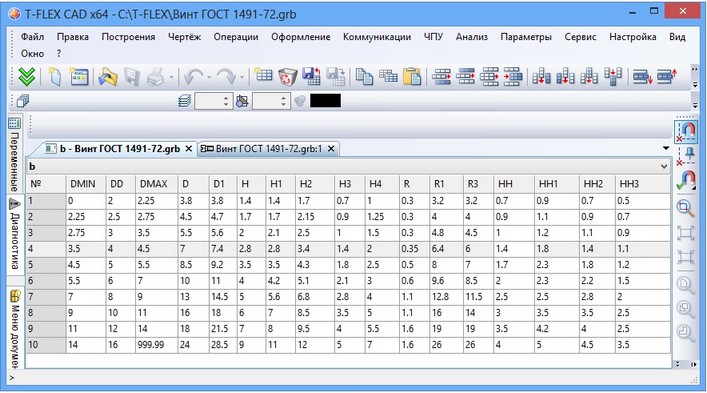Image resolution: width=707 pixels, height=393 pixels.
Task: Switch to 'Винт ГОСТ 1491-72.grb:1' tab
Action: click(x=269, y=149)
